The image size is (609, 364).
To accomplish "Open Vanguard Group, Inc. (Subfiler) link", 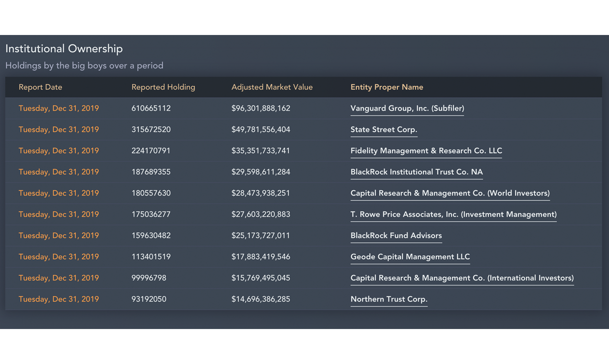I will 407,108.
